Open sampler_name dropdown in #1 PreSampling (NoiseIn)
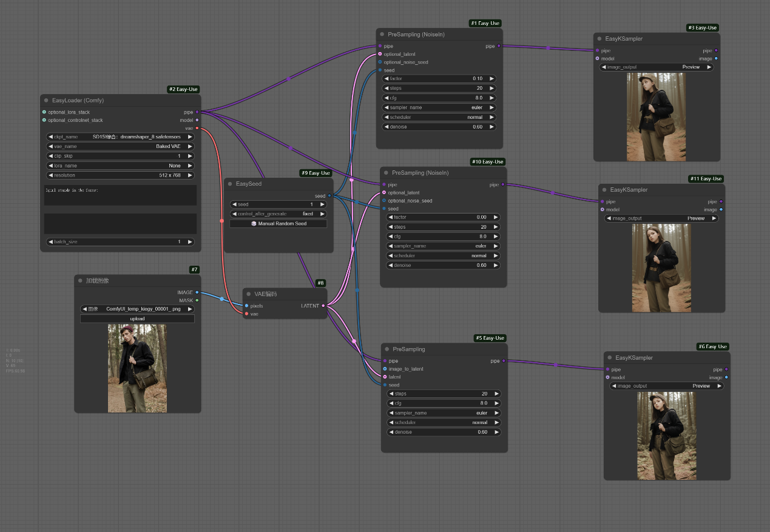The width and height of the screenshot is (770, 532). [439, 107]
